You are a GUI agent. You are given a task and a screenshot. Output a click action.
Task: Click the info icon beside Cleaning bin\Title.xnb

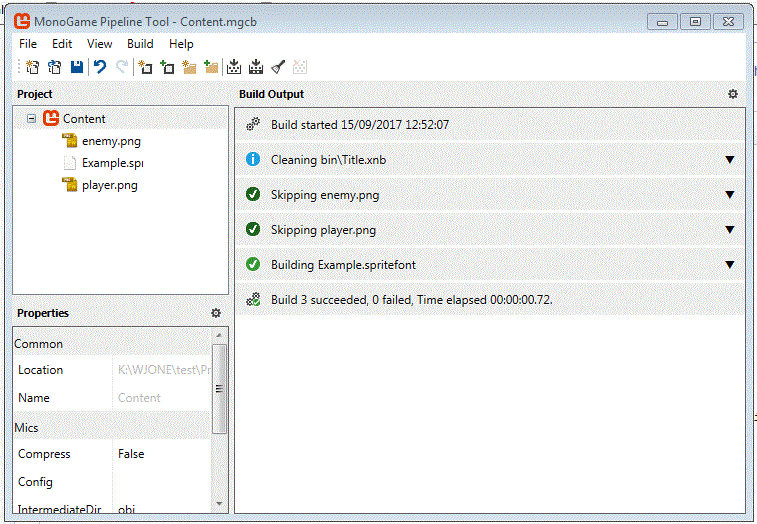[x=253, y=159]
